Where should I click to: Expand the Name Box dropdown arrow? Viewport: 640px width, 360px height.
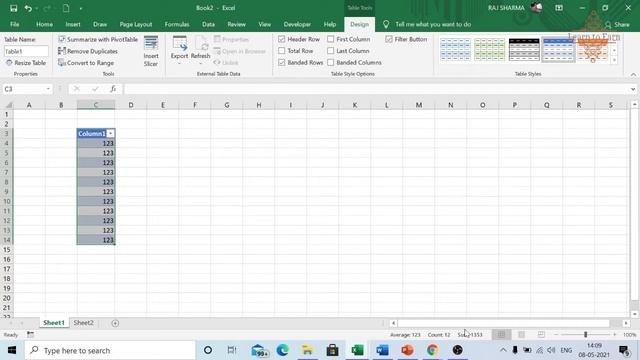click(x=48, y=89)
